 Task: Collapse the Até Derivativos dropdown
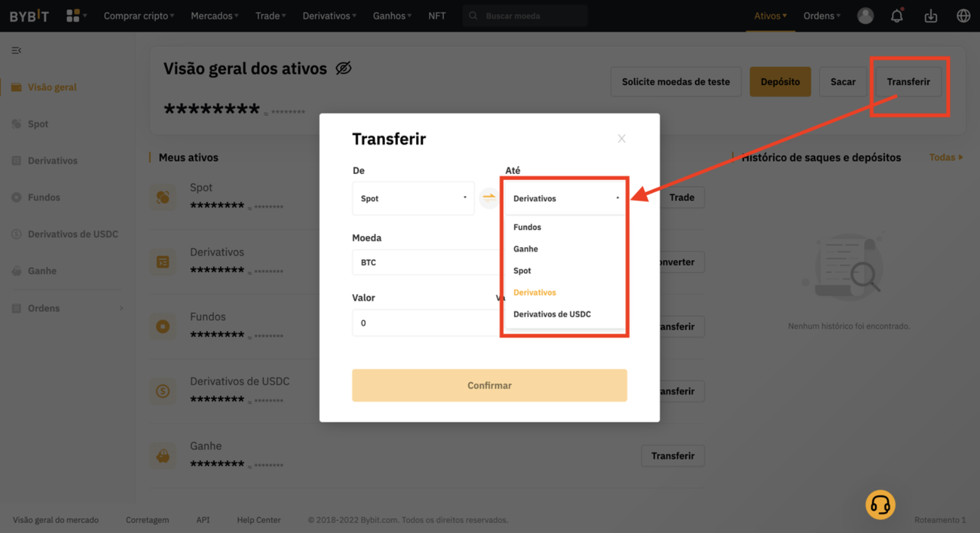564,198
